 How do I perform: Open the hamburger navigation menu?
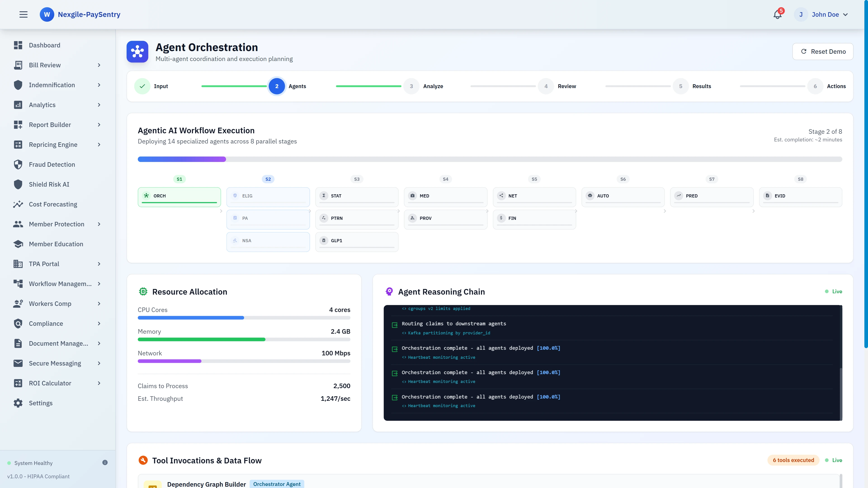[x=23, y=14]
